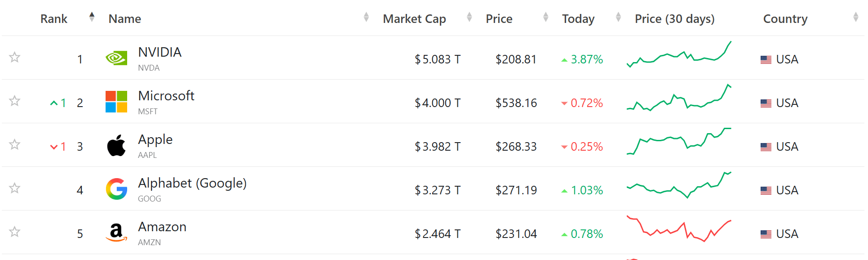Click the Alphabet (Google) company name

192,183
